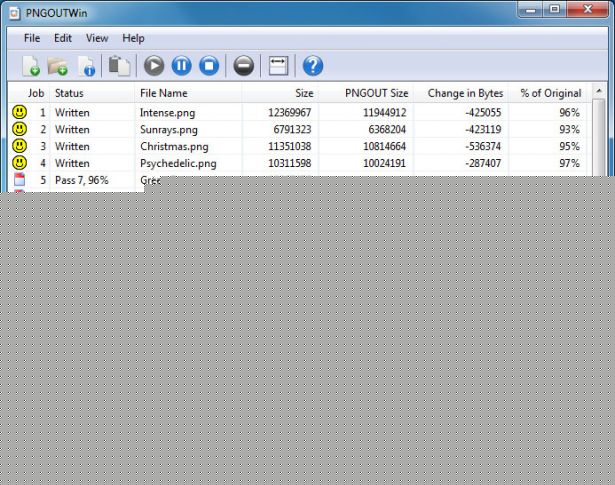
Task: Click size value 6791323
Action: pyautogui.click(x=292, y=129)
